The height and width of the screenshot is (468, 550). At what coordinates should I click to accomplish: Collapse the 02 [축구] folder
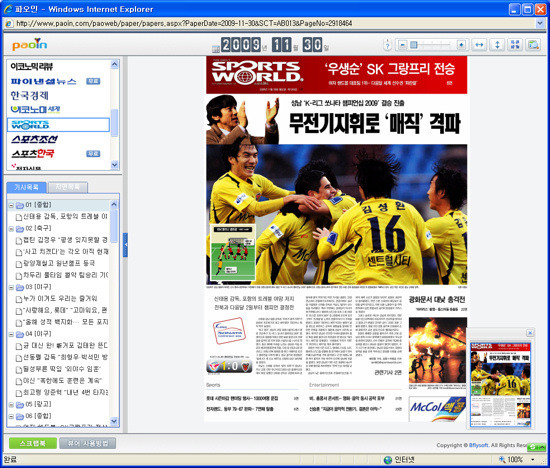(11, 229)
